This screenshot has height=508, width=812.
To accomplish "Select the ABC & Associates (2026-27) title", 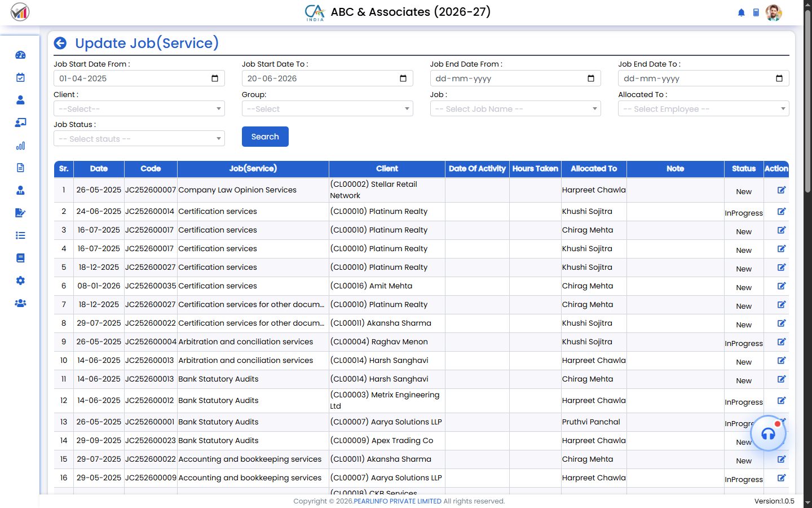I will (x=411, y=12).
